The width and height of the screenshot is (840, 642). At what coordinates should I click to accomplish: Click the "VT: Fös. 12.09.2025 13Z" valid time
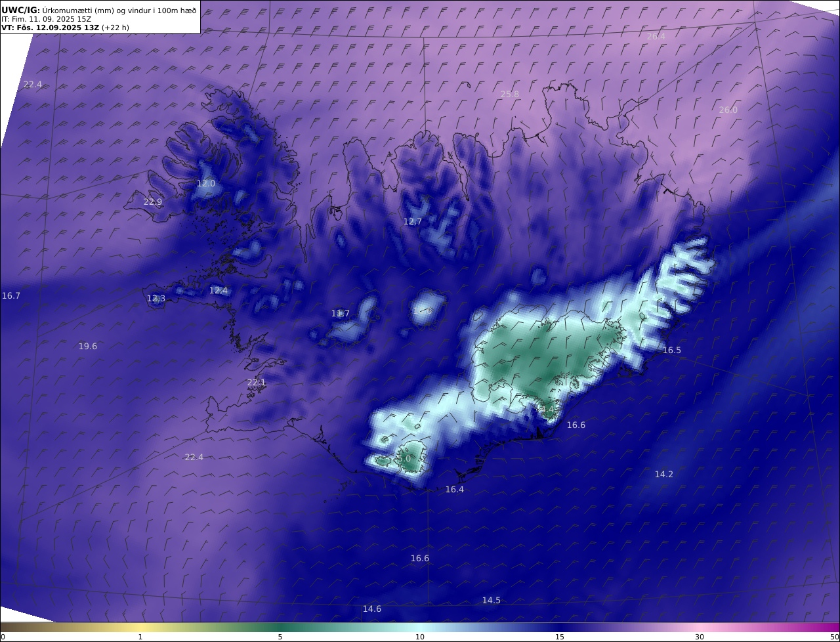point(50,28)
